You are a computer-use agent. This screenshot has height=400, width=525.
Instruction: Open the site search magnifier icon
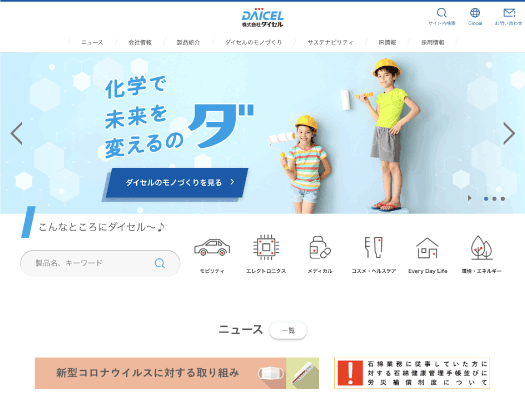pyautogui.click(x=442, y=13)
